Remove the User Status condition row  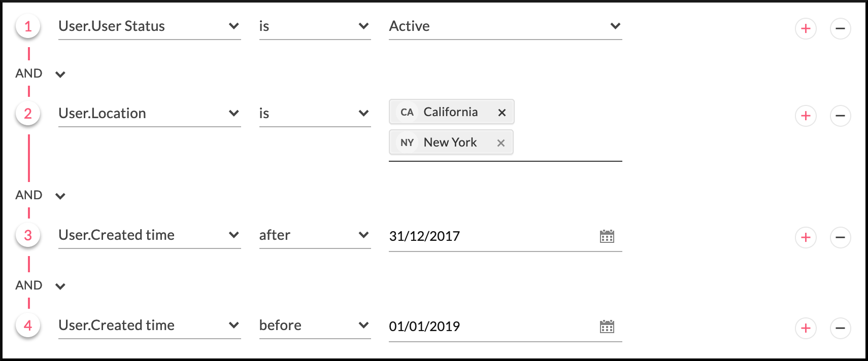840,28
